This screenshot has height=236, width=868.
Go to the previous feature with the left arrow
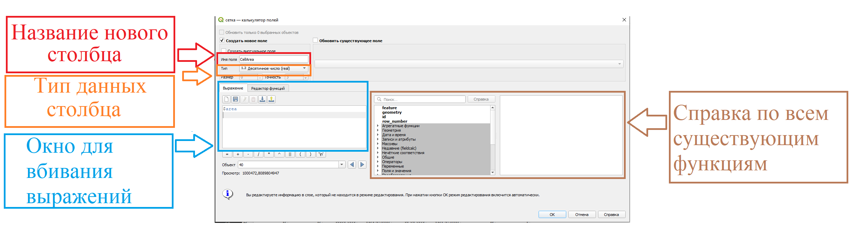352,165
